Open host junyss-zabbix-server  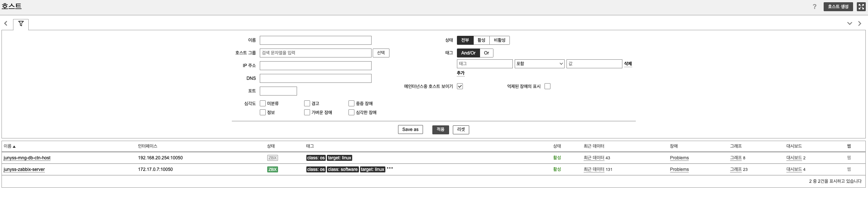[24, 169]
